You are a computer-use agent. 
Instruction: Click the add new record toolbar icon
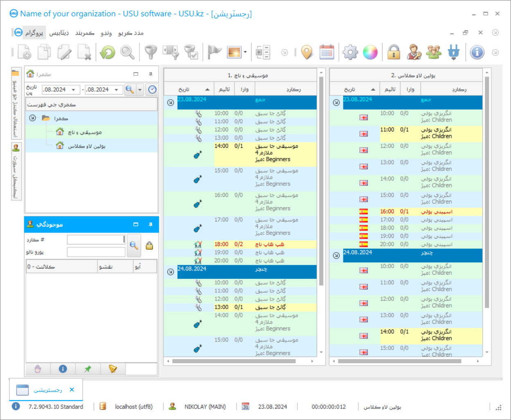(x=24, y=52)
